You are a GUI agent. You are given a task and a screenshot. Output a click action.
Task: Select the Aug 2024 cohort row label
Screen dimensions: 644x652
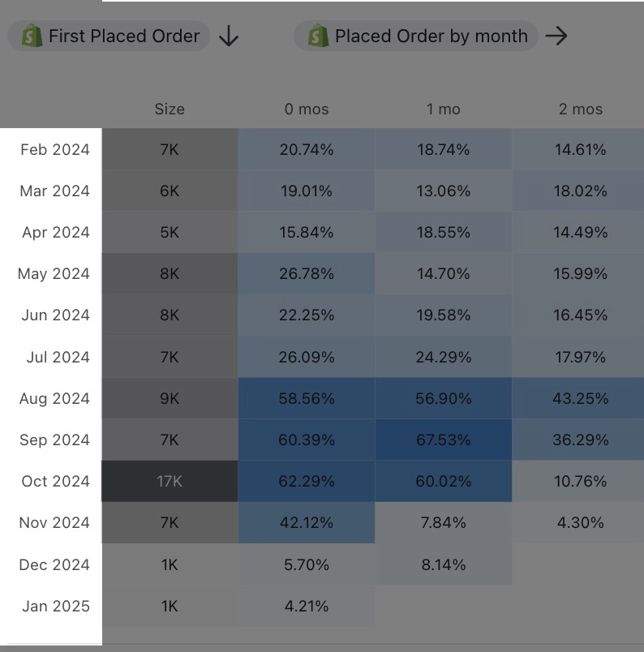point(55,398)
